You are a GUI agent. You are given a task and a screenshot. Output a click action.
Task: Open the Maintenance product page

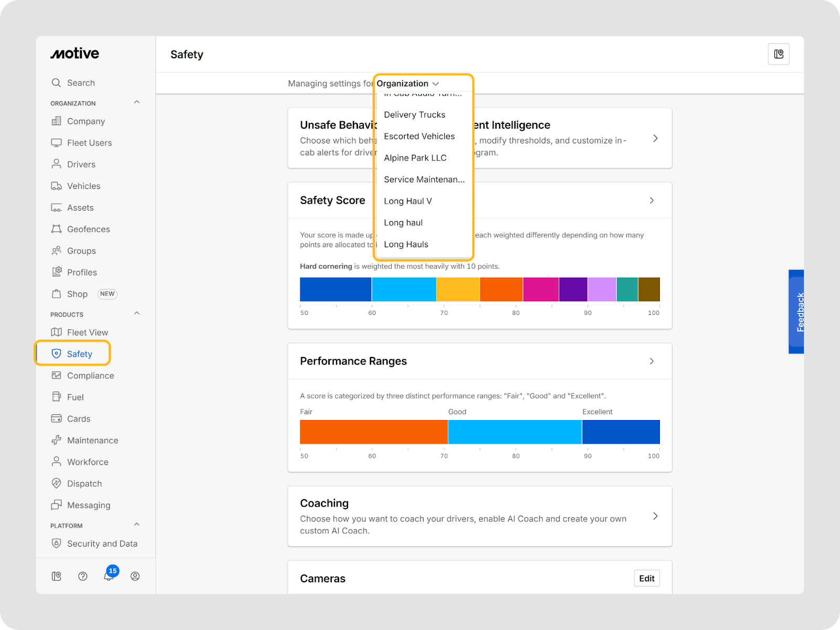tap(92, 440)
